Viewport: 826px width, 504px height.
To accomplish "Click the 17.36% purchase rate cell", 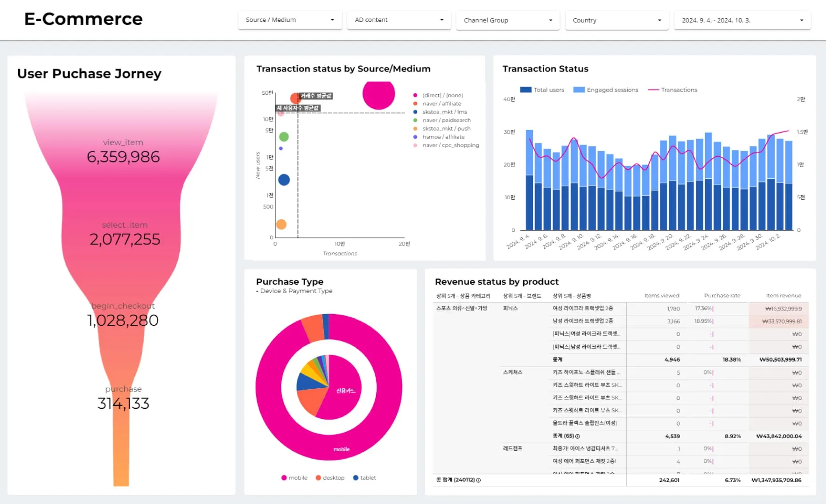I will [x=703, y=308].
